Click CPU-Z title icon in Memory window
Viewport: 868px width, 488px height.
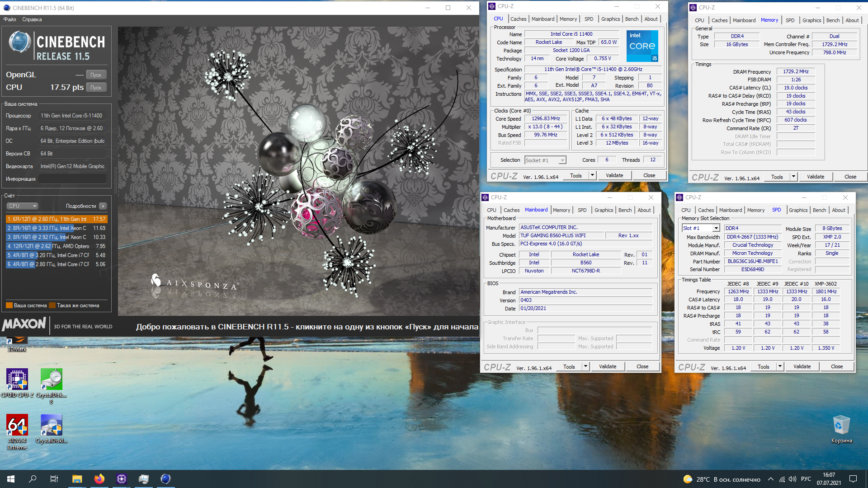tap(693, 8)
